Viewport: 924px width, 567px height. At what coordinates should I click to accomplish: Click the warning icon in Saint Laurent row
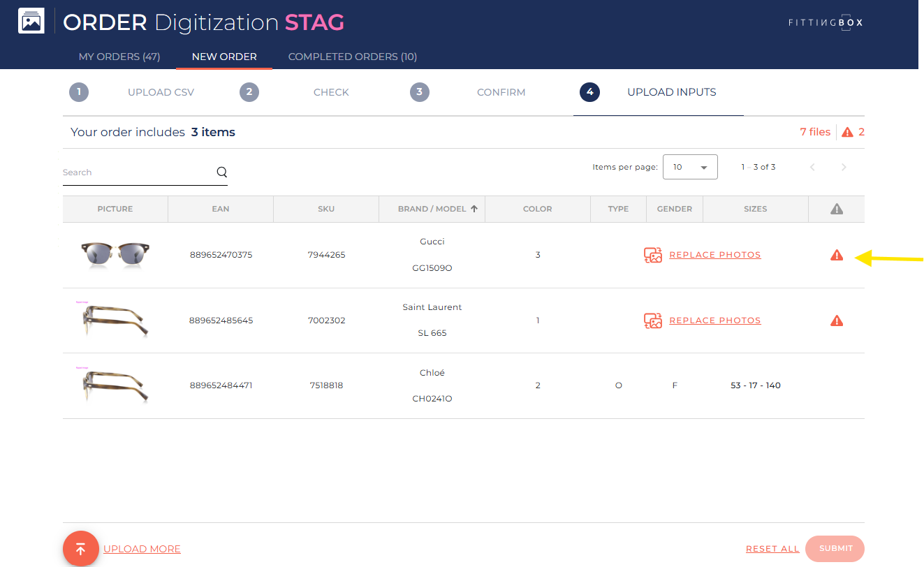837,321
